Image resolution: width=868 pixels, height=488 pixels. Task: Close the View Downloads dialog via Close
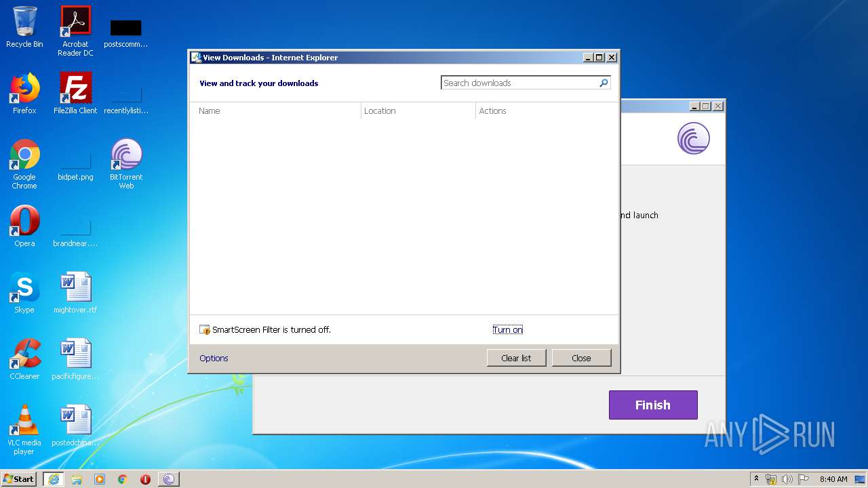click(x=581, y=358)
